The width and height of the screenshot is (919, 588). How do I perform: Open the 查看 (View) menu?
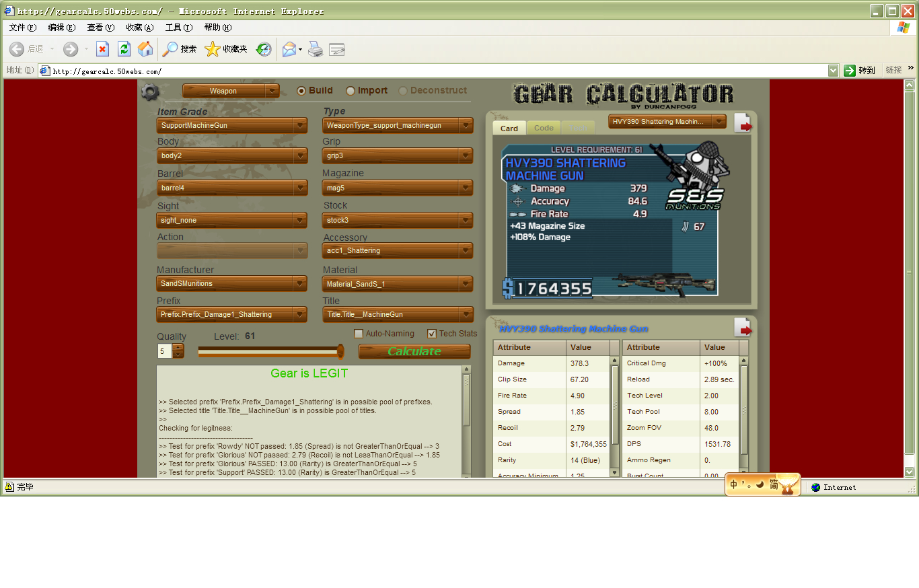point(101,28)
